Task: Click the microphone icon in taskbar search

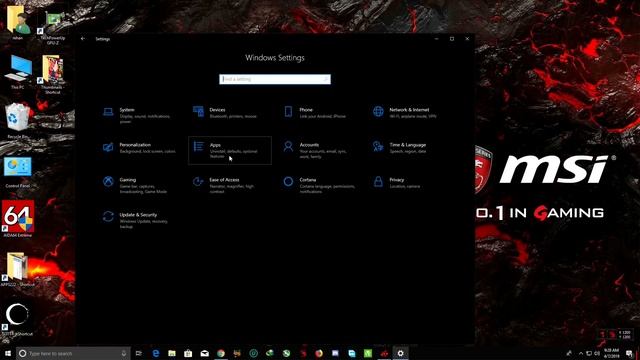Action: (124, 353)
